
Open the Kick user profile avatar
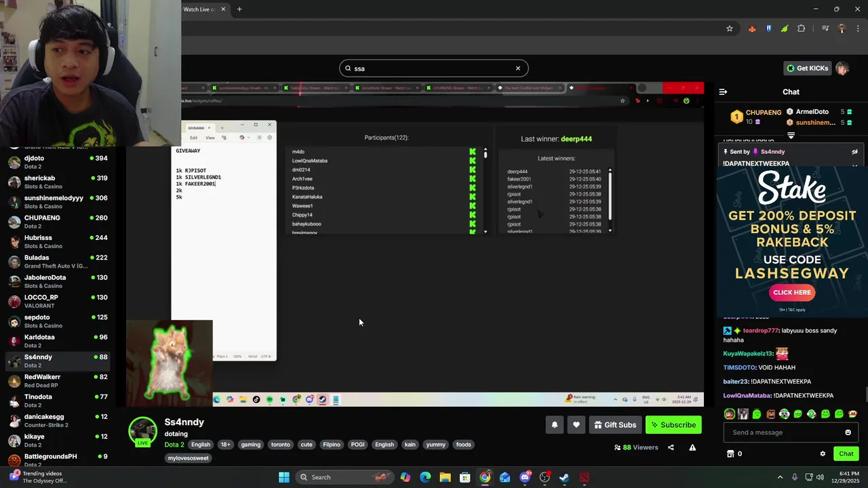coord(842,68)
